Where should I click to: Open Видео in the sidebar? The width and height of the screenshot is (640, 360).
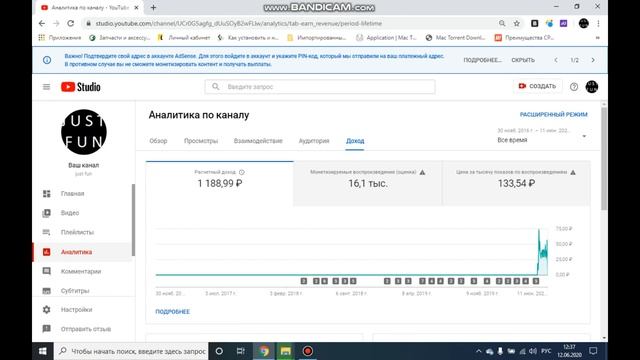click(70, 213)
